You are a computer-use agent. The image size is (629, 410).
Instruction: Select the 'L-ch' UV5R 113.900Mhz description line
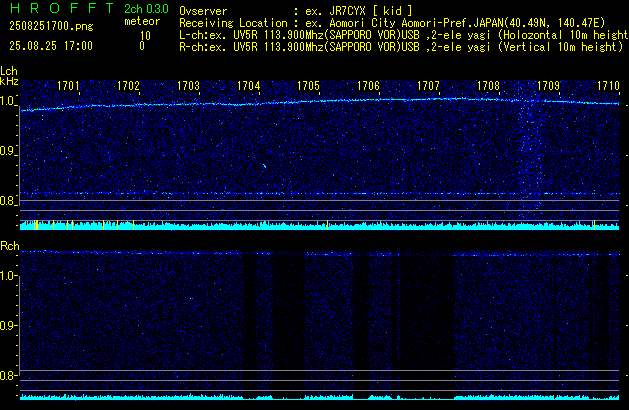coord(404,35)
